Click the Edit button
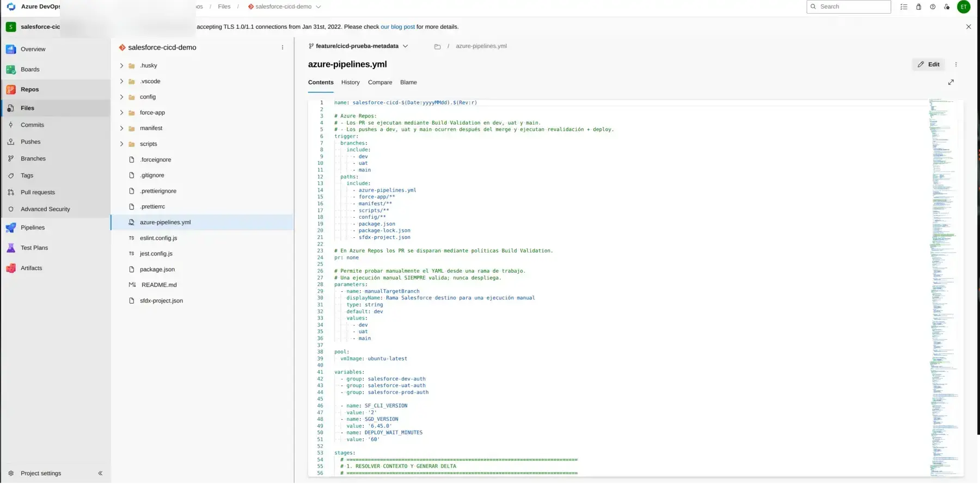This screenshot has height=485, width=980. [x=928, y=64]
